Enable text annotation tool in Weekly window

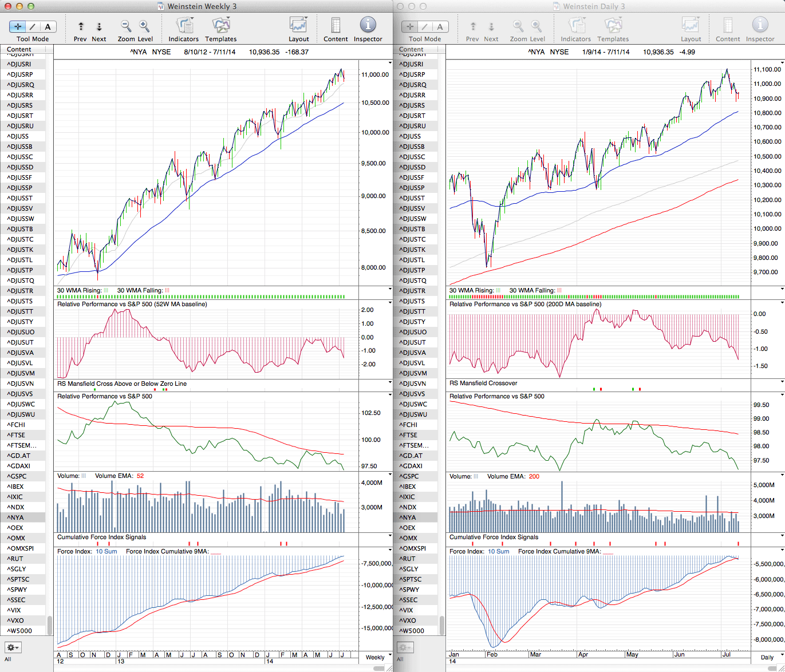(48, 26)
